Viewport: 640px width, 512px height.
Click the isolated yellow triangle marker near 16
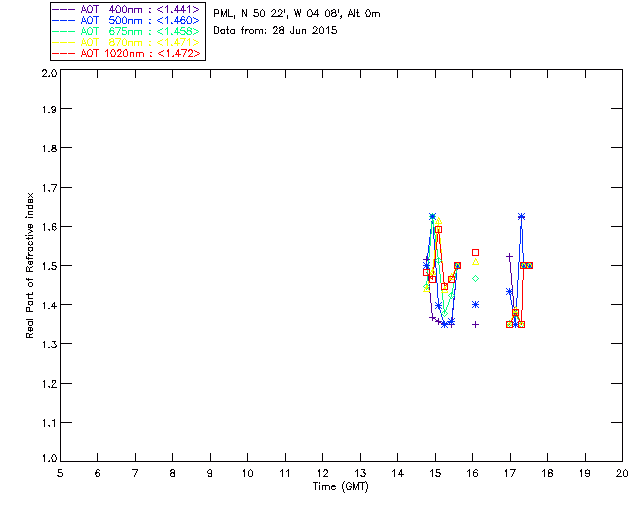475,262
